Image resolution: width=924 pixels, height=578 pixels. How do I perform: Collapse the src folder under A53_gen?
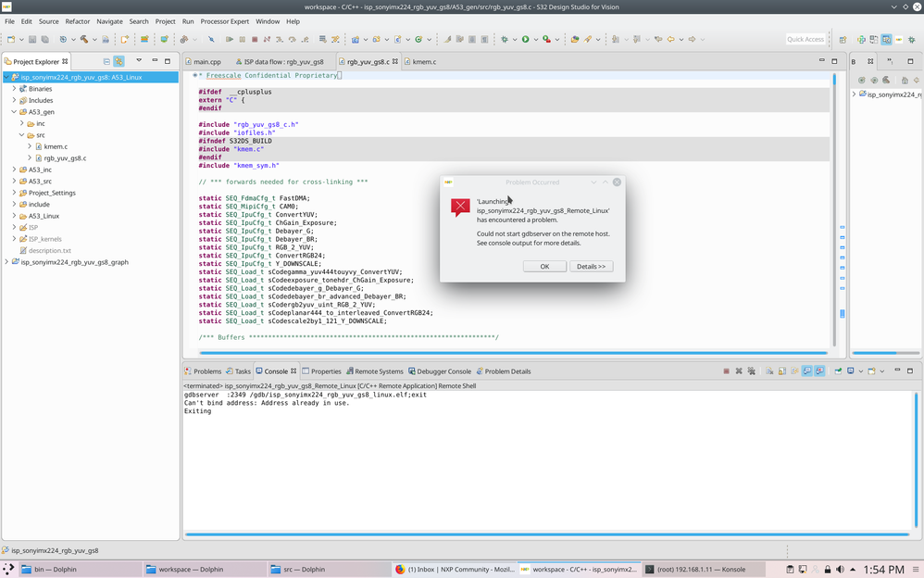pos(22,135)
